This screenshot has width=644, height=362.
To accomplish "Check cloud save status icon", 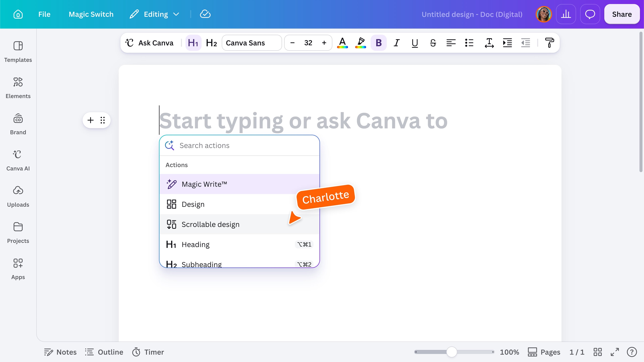I will [x=205, y=14].
